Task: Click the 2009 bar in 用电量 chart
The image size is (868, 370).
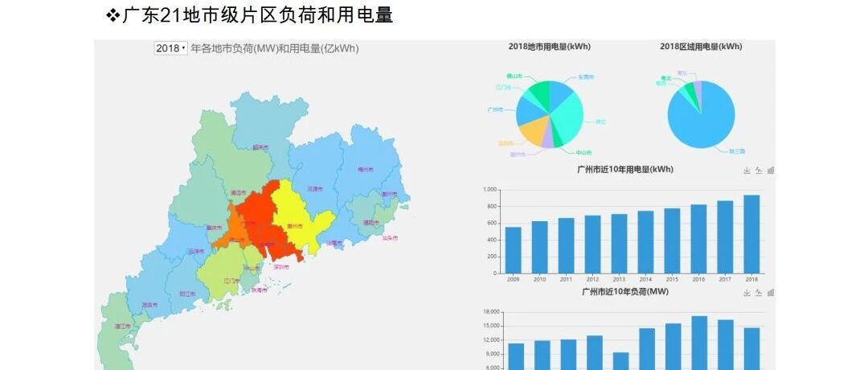Action: point(513,250)
